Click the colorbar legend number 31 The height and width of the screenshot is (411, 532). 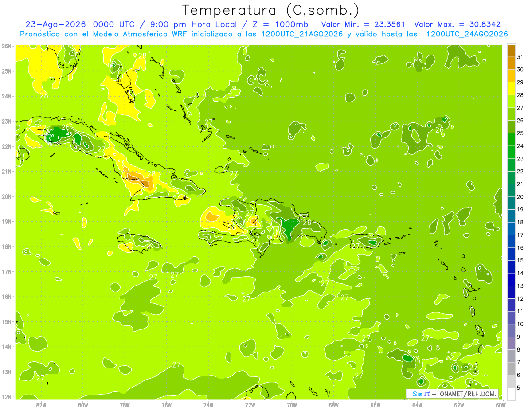click(520, 57)
